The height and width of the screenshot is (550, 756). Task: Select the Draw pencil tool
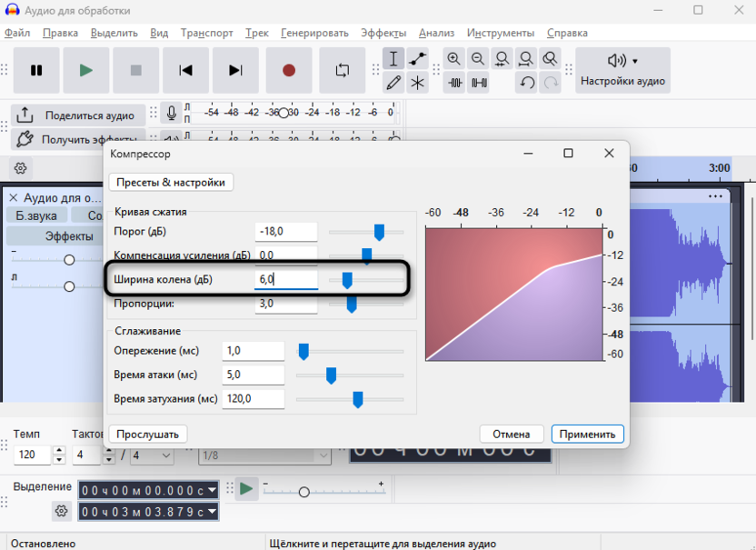click(393, 83)
